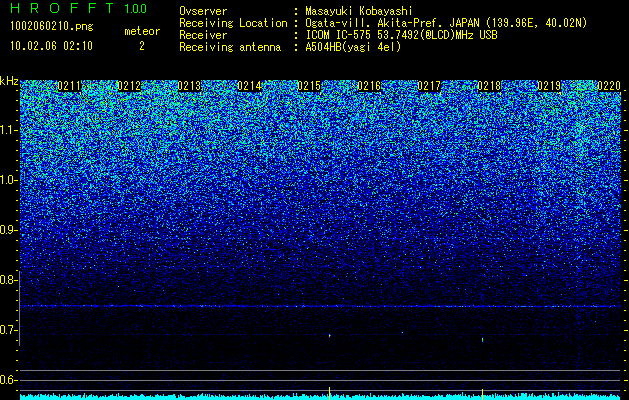
Task: Click the observer name Masayuki Kobayashi
Action: point(359,11)
